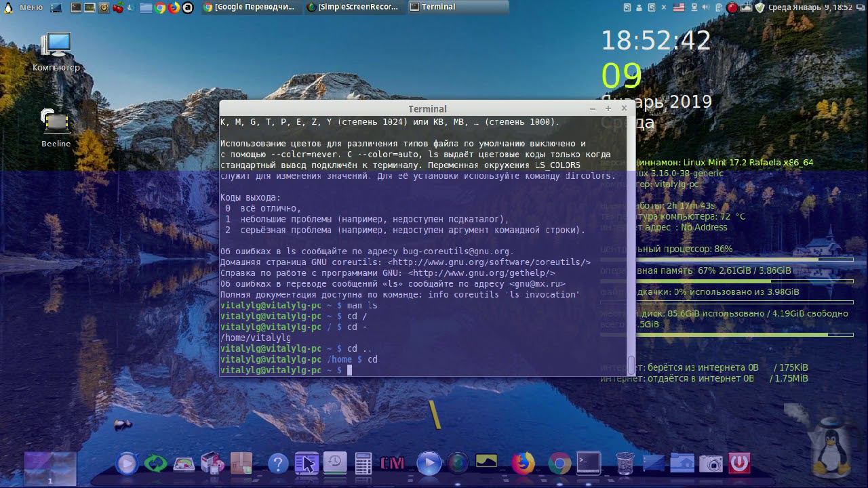Click the '/home/vitalylg' output line in the terminal
The image size is (868, 488).
[x=256, y=338]
